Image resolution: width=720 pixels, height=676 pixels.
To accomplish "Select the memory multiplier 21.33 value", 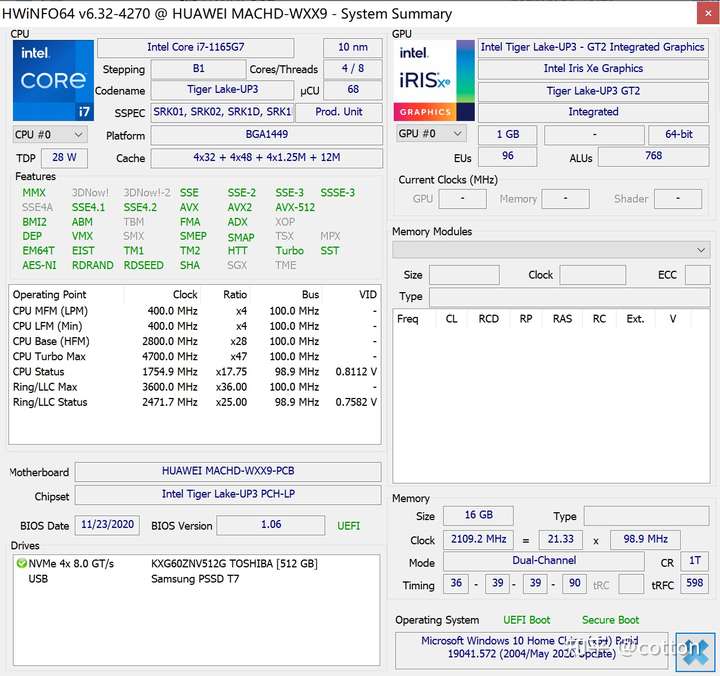I will 561,539.
